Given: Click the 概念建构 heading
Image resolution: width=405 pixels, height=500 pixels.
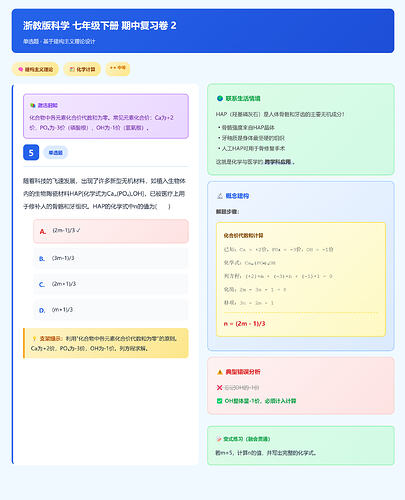Looking at the screenshot, I should point(237,196).
